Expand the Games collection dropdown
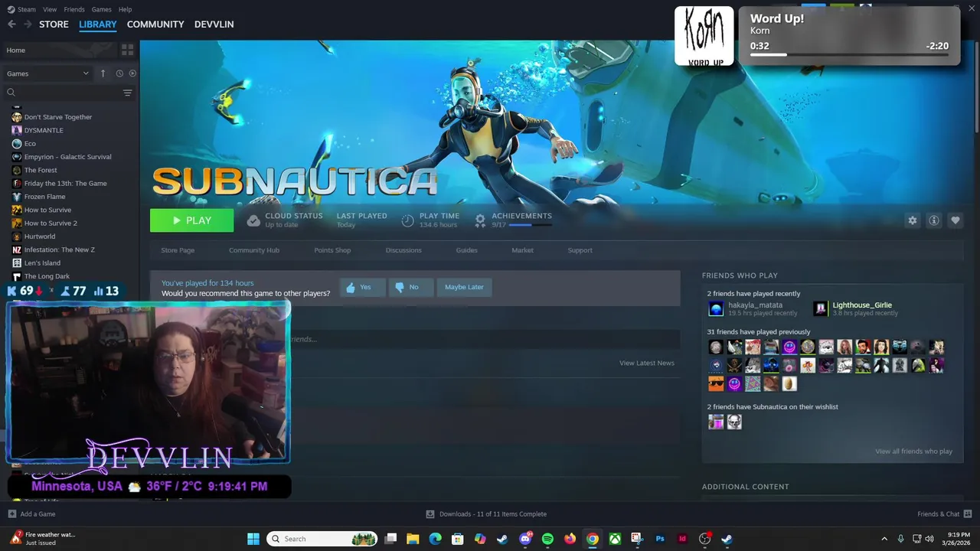980x551 pixels. point(47,73)
